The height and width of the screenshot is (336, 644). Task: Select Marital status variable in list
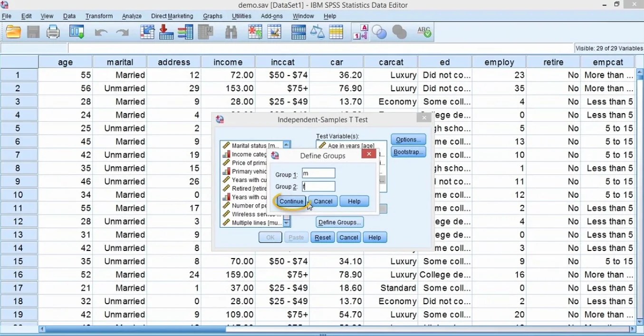(x=251, y=146)
